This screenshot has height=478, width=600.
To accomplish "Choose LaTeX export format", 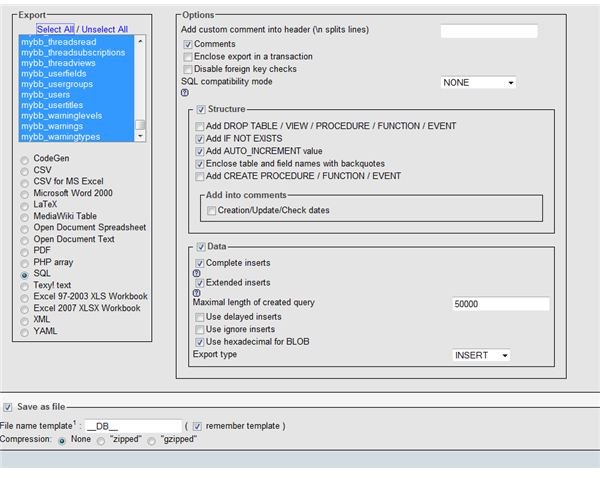I will point(24,206).
